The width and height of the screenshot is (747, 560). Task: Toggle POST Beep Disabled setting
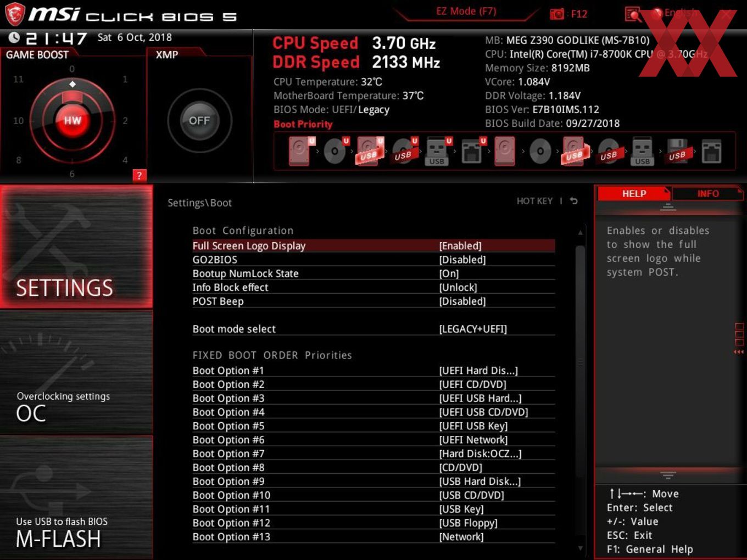pyautogui.click(x=462, y=301)
